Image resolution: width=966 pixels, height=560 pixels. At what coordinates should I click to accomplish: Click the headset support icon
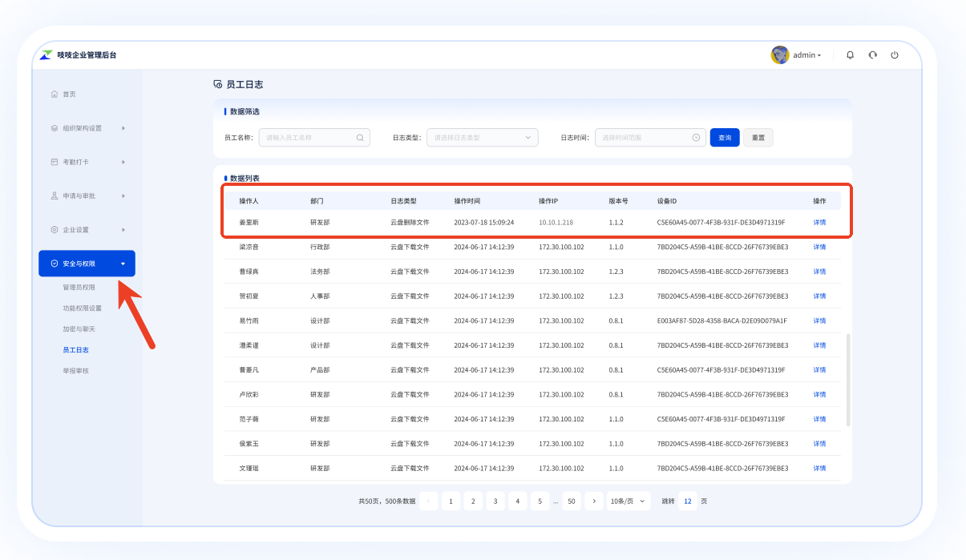point(871,54)
